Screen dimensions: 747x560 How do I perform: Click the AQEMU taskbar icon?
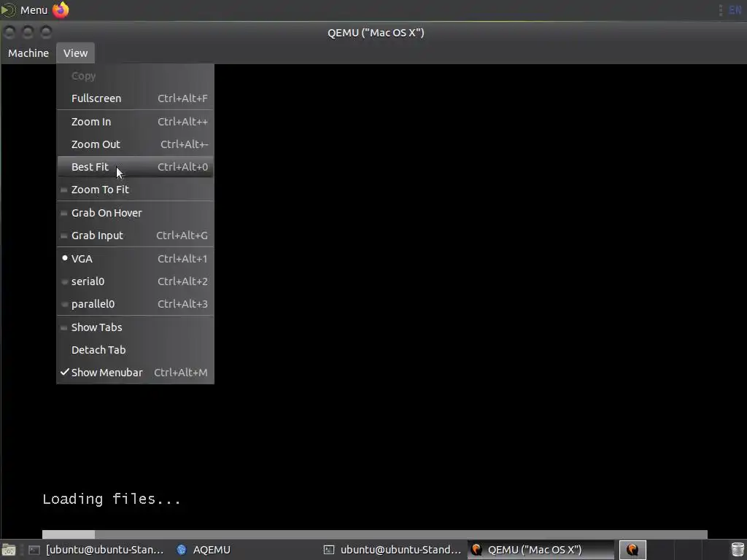pyautogui.click(x=182, y=550)
